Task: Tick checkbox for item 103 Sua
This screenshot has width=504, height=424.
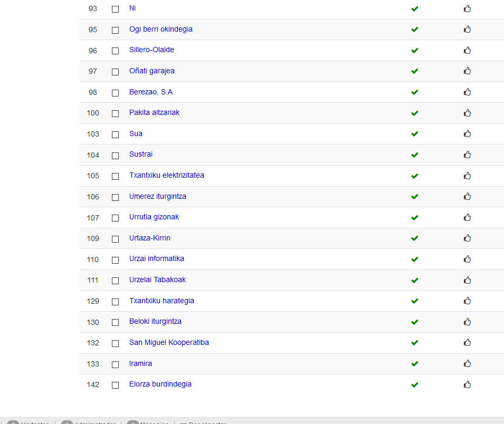Action: pyautogui.click(x=116, y=134)
